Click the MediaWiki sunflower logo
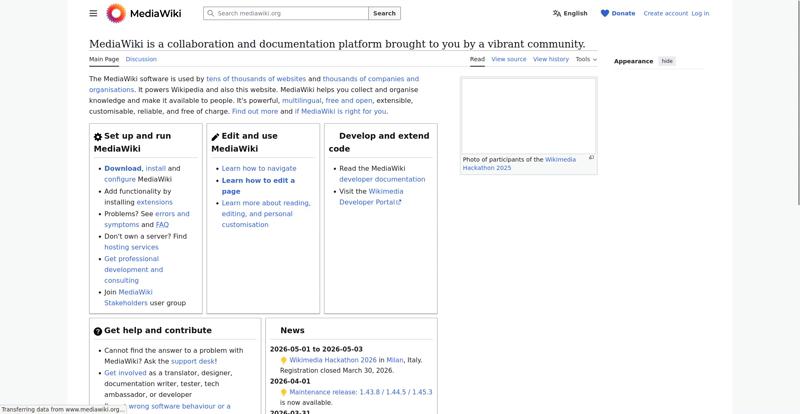800x414 pixels. (117, 13)
